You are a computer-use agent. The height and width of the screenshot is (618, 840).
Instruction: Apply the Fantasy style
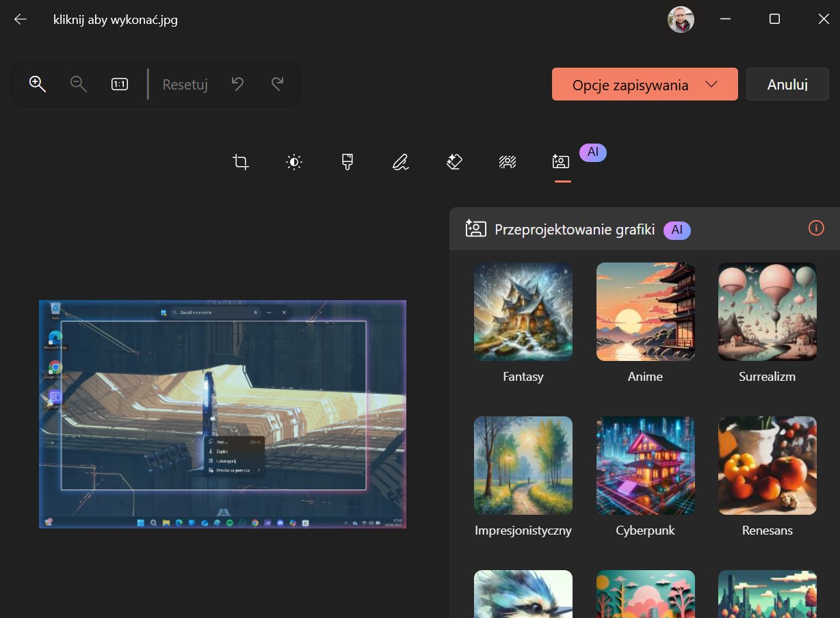523,312
